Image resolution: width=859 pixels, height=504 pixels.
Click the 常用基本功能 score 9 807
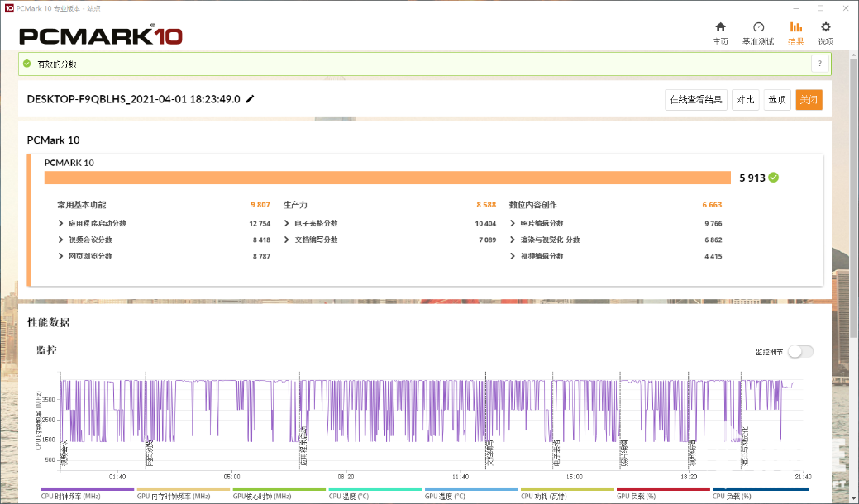coord(260,205)
